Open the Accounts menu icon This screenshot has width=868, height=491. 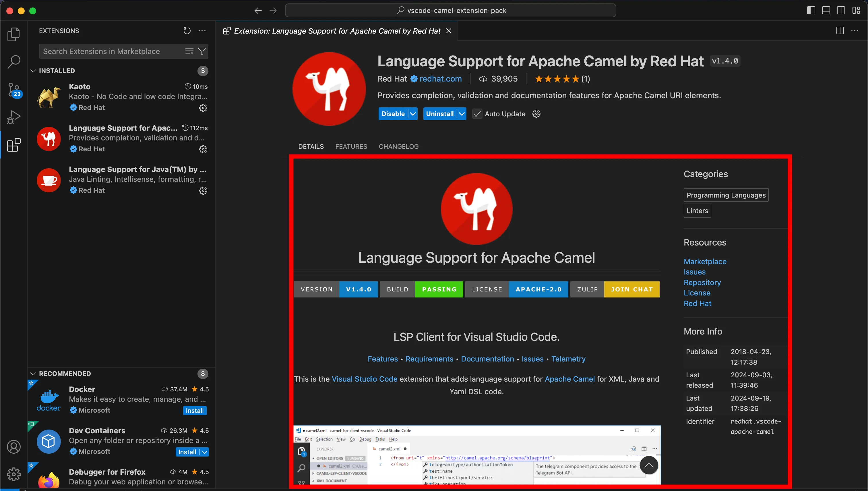(13, 446)
